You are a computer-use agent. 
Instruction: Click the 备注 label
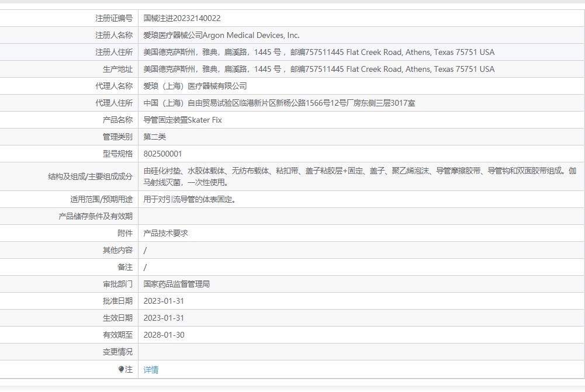(x=125, y=267)
